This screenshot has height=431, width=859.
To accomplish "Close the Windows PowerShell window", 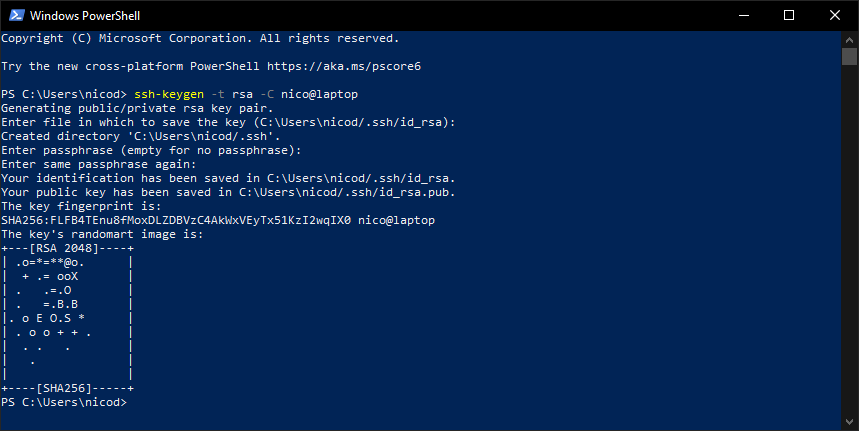I will coord(835,15).
